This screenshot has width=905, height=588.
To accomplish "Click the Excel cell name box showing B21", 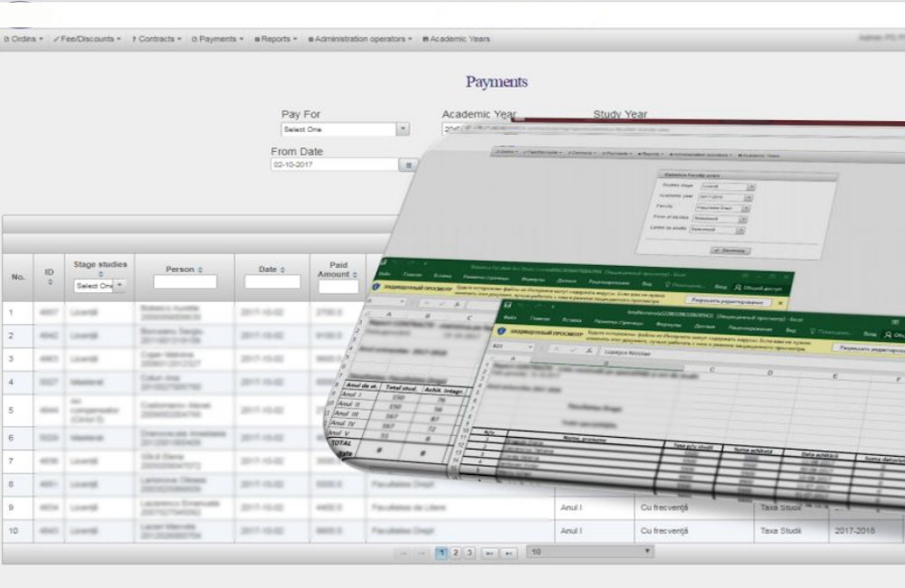I will 512,346.
